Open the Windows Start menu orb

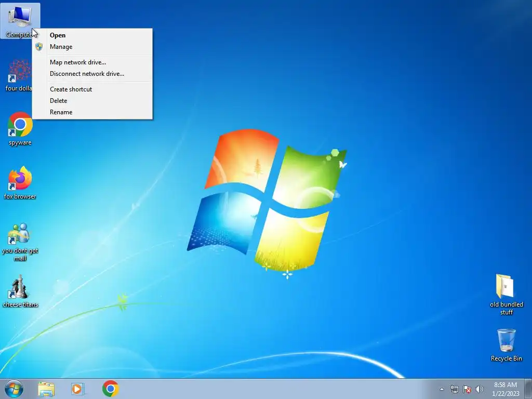click(x=14, y=389)
